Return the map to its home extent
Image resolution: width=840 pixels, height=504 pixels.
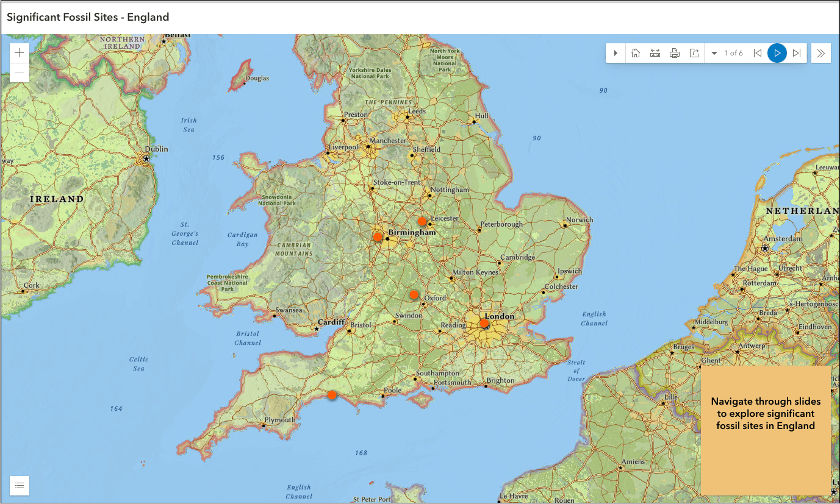click(635, 53)
